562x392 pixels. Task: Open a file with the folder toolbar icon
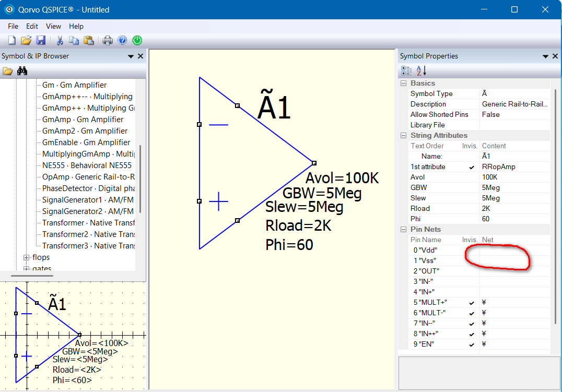pyautogui.click(x=26, y=40)
